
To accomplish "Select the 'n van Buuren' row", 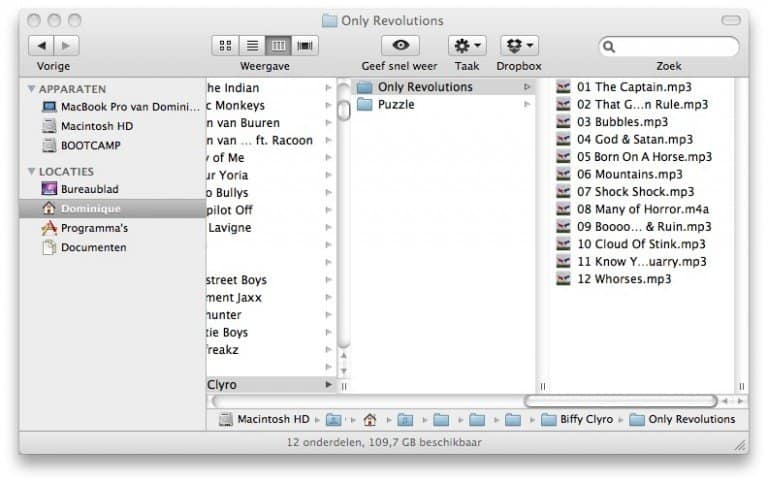I will click(271, 123).
